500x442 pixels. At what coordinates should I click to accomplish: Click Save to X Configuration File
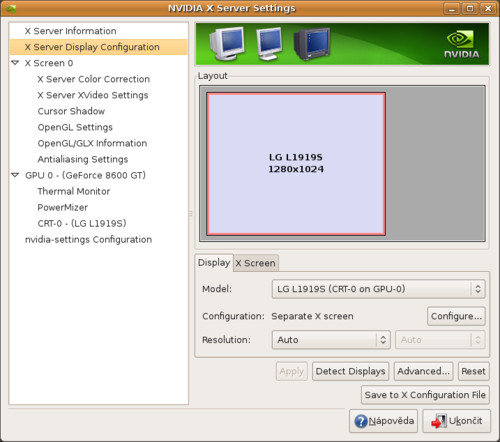[425, 395]
